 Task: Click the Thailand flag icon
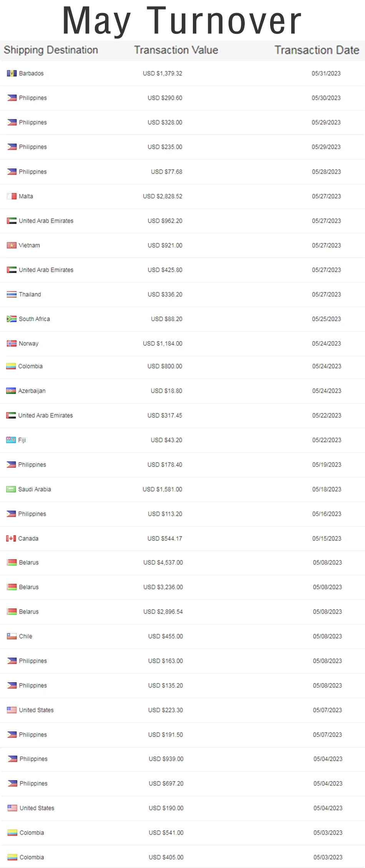click(12, 295)
